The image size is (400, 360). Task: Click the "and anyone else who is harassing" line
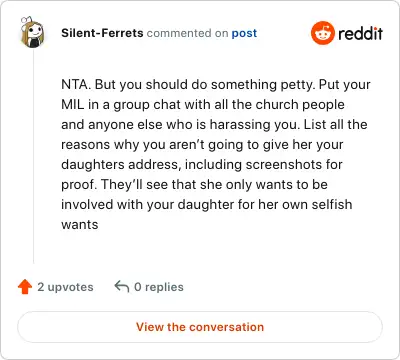click(214, 125)
